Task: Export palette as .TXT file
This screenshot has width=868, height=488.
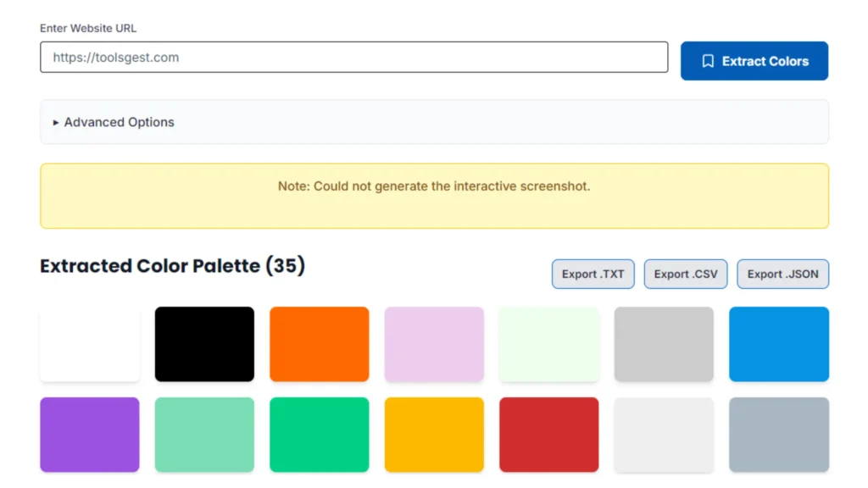Action: click(x=593, y=274)
